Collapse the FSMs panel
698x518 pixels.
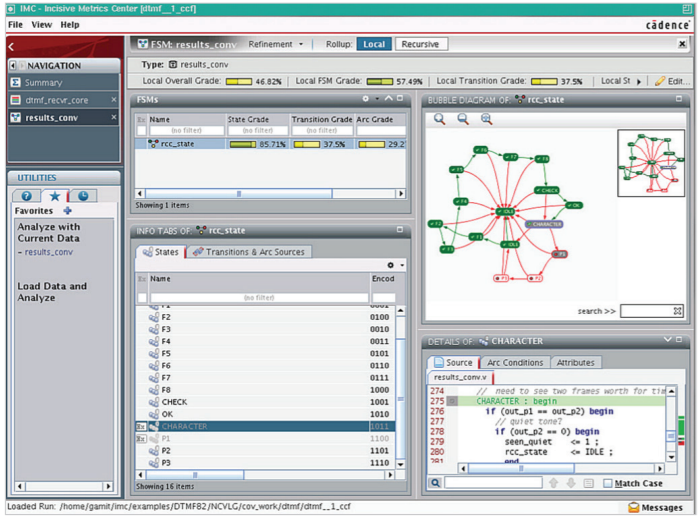pos(389,98)
